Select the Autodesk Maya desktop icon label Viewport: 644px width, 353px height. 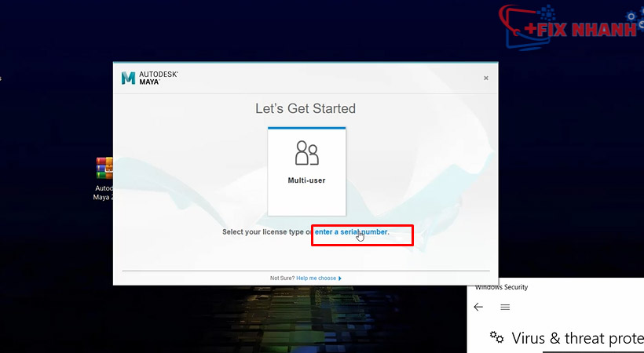click(104, 193)
